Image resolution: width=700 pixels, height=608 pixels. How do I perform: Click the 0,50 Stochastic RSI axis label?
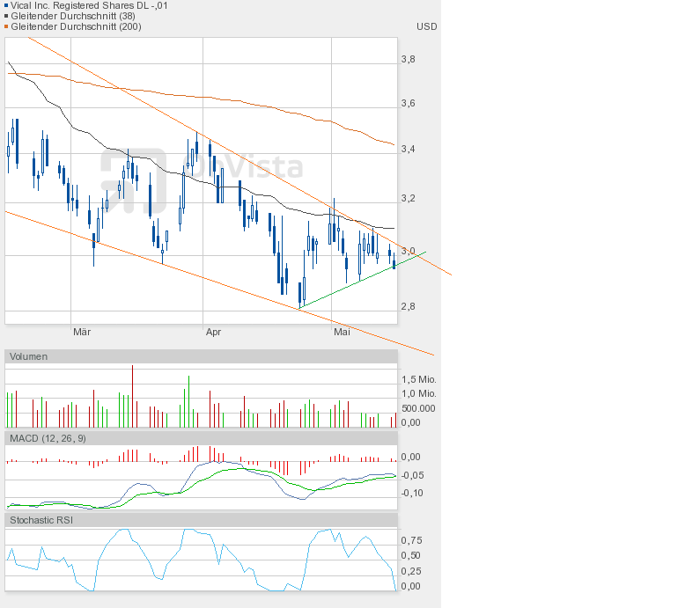[411, 556]
